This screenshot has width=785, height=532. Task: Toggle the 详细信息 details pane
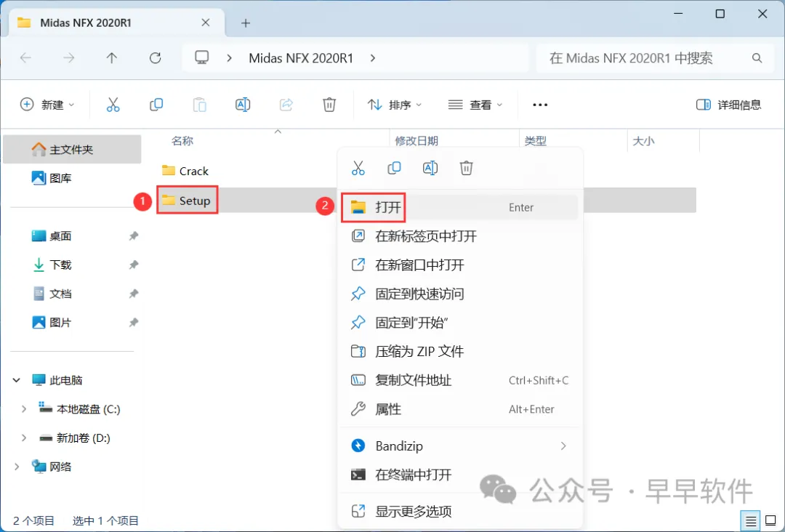[x=728, y=105]
